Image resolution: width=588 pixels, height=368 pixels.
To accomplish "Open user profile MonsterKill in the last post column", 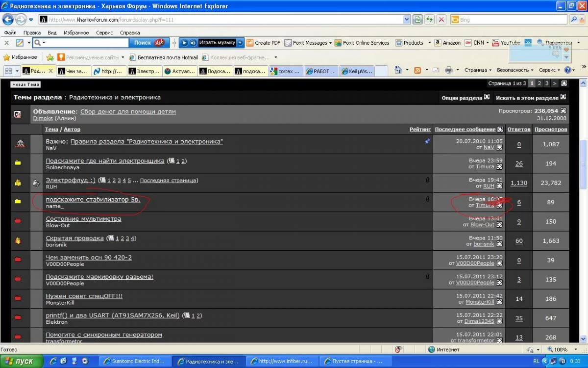I will coord(480,302).
